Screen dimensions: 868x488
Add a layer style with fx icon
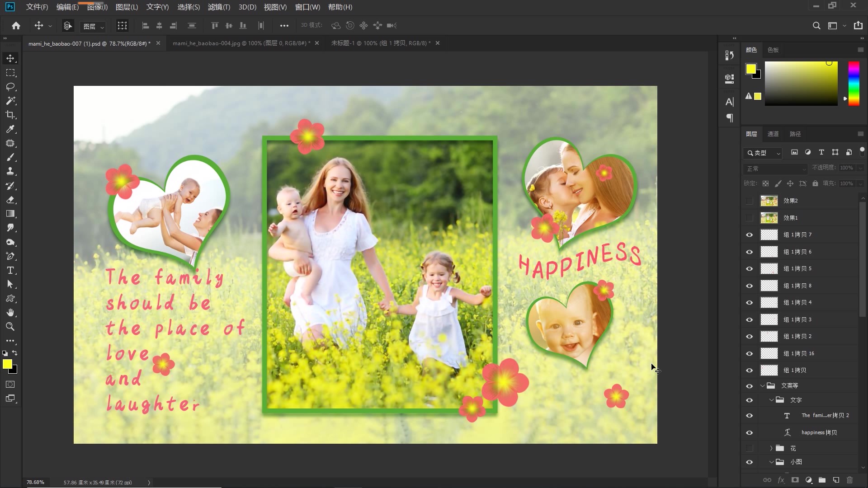(781, 480)
